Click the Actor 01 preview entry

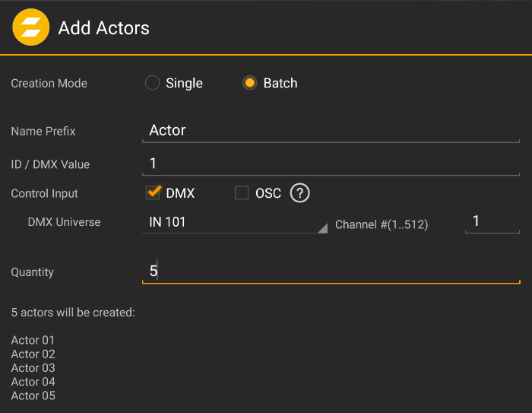[33, 340]
